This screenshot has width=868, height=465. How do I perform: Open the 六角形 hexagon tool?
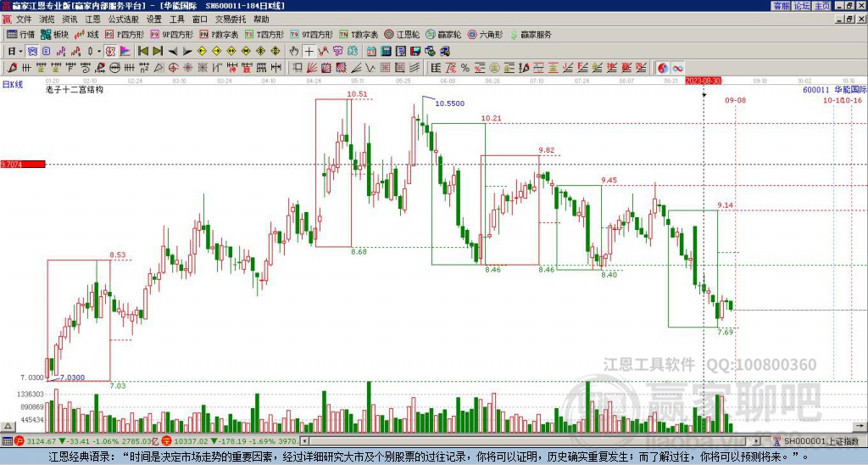485,34
